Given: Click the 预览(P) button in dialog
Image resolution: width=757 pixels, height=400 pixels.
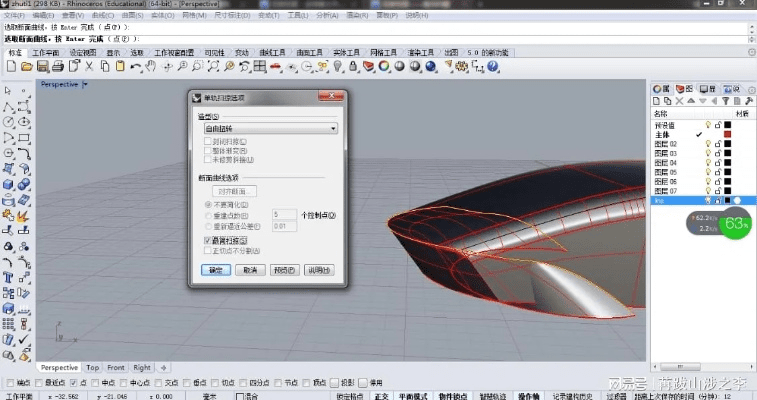Looking at the screenshot, I should coord(285,270).
